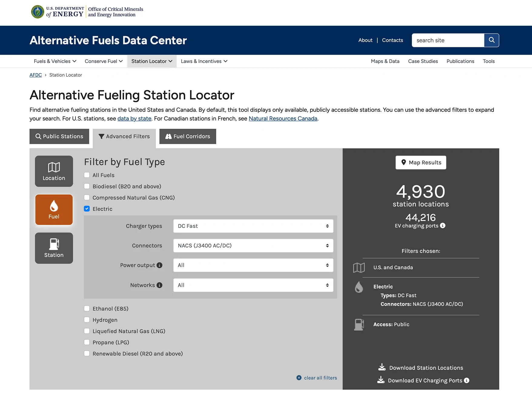Check Renewable Diesel (R20 and above)
Viewport: 532px width, 394px height.
87,353
